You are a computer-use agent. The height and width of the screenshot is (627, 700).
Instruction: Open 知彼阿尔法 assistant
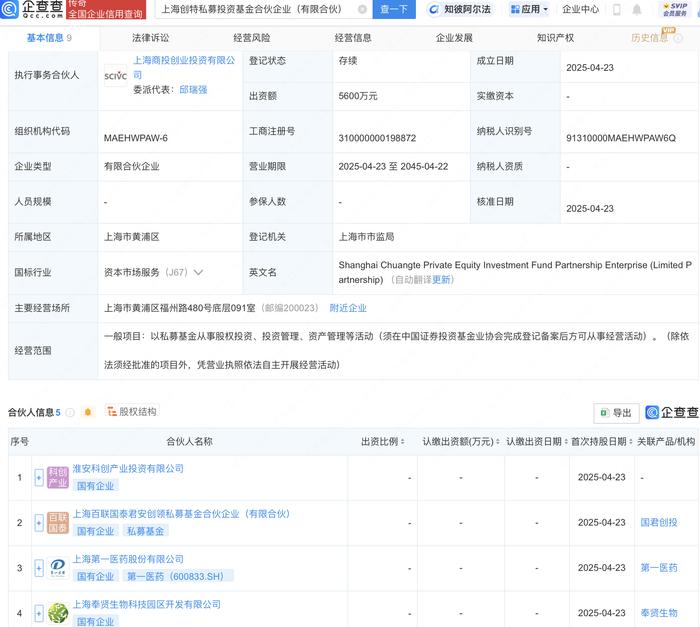[x=459, y=9]
